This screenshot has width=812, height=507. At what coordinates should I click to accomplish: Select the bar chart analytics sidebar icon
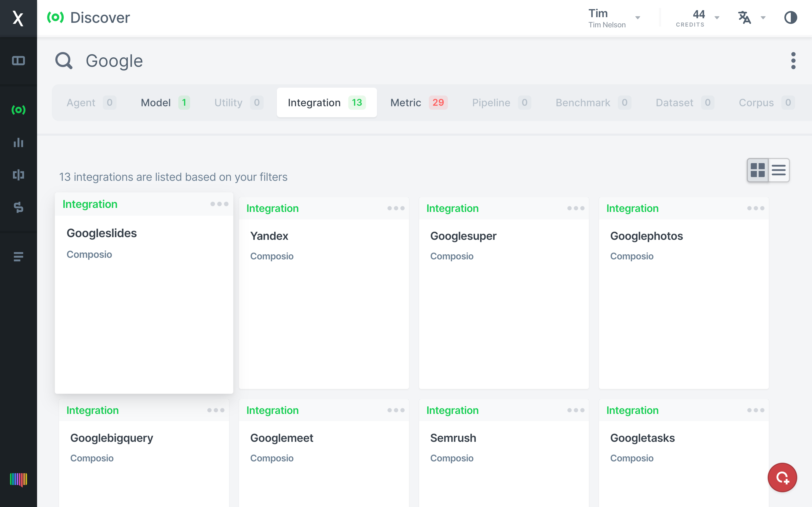coord(18,142)
